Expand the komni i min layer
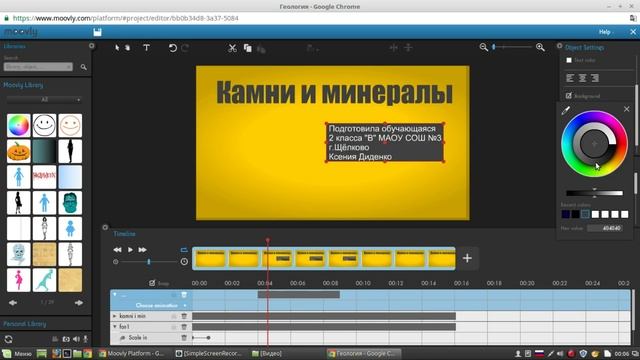This screenshot has width=640, height=360. 115,316
